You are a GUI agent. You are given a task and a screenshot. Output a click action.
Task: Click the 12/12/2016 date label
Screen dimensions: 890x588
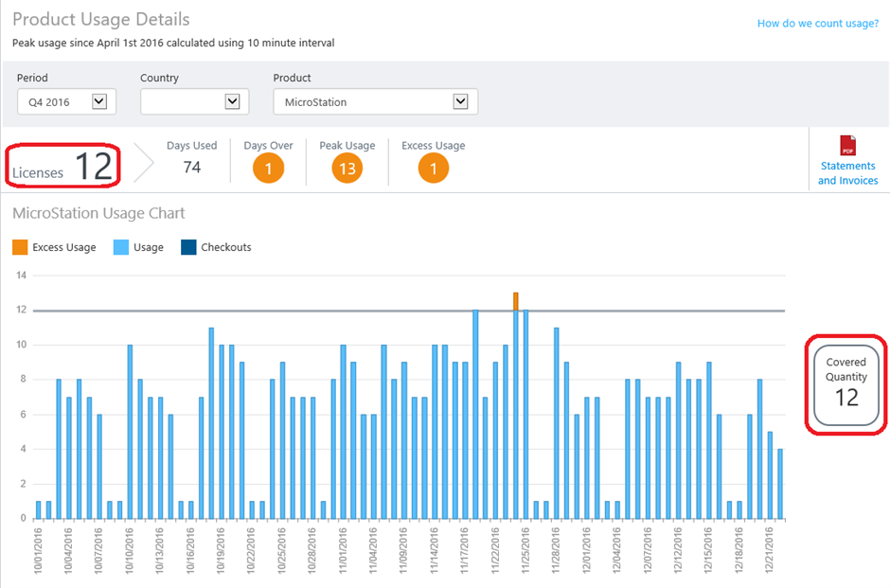678,550
